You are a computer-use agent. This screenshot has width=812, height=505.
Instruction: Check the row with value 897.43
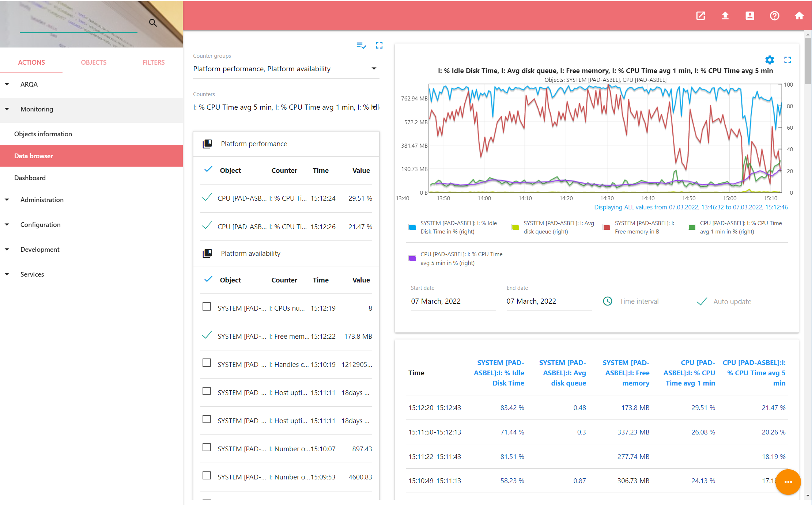click(207, 447)
